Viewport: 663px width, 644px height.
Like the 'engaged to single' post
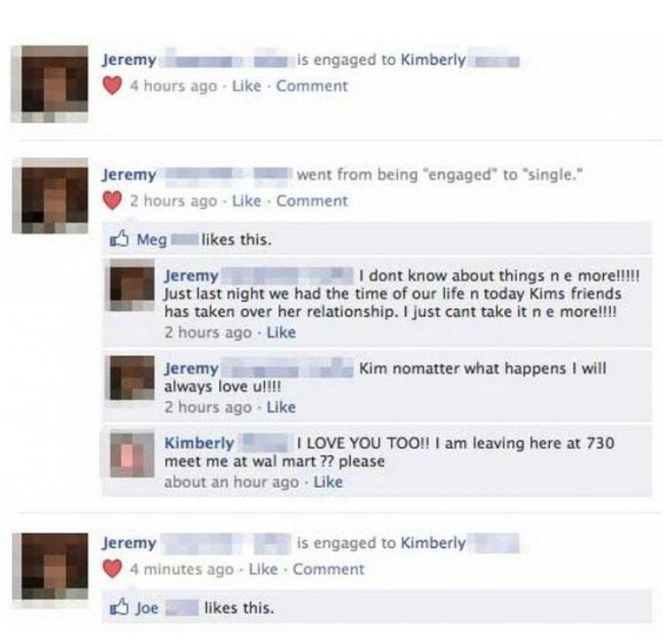pyautogui.click(x=247, y=201)
